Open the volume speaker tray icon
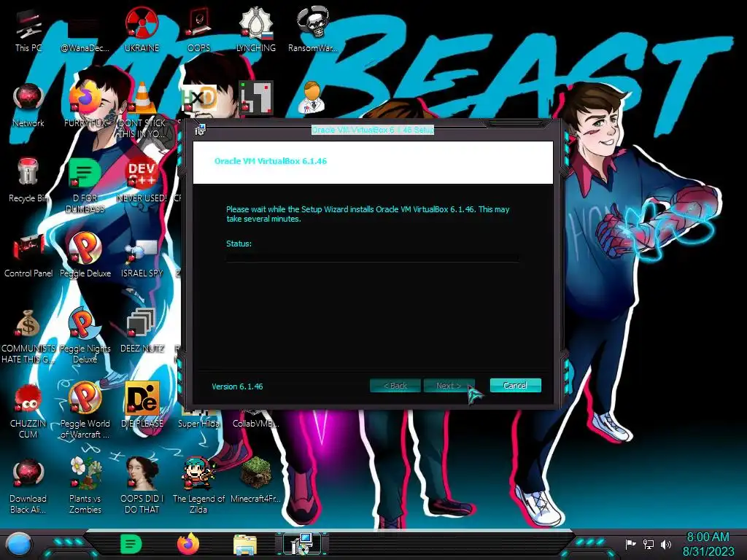 tap(666, 544)
